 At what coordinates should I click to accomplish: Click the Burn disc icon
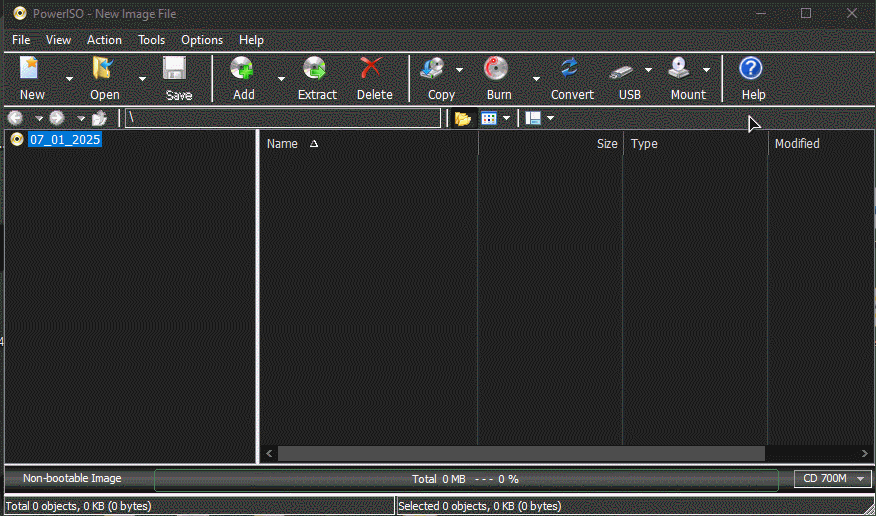pos(496,69)
